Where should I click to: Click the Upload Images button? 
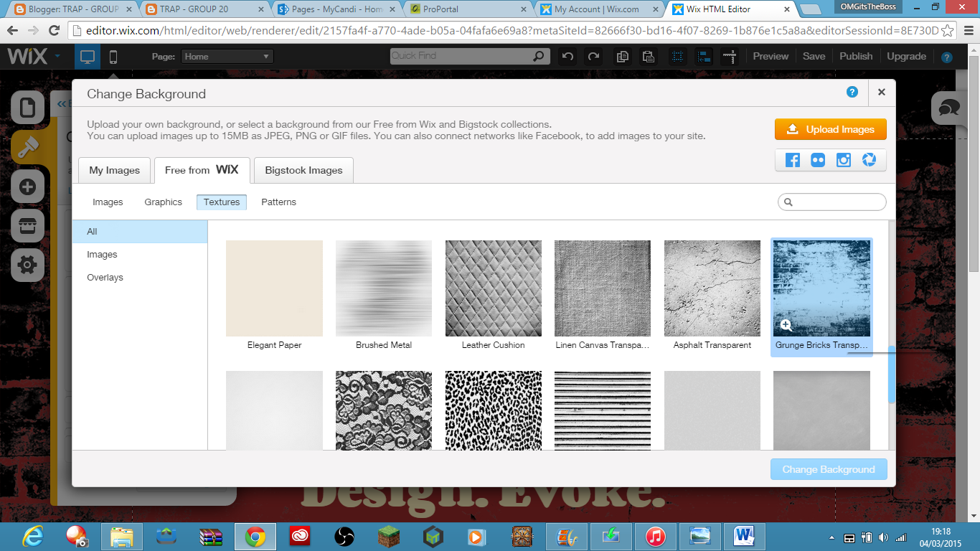(x=831, y=129)
